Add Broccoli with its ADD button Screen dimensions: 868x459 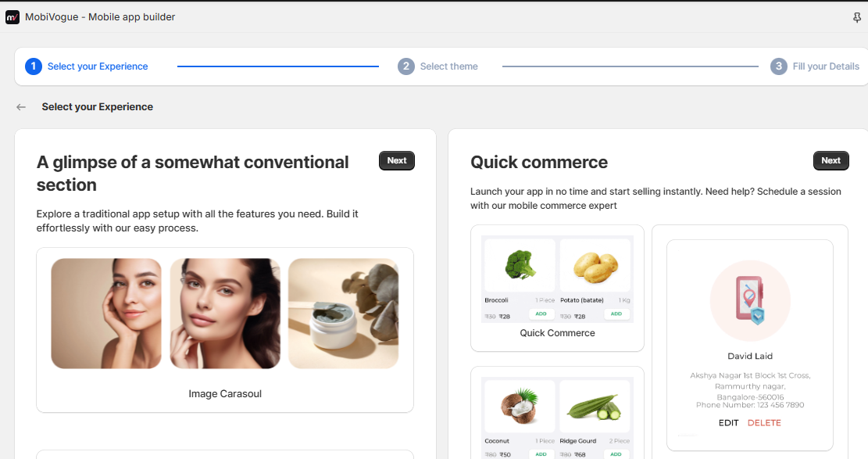541,314
